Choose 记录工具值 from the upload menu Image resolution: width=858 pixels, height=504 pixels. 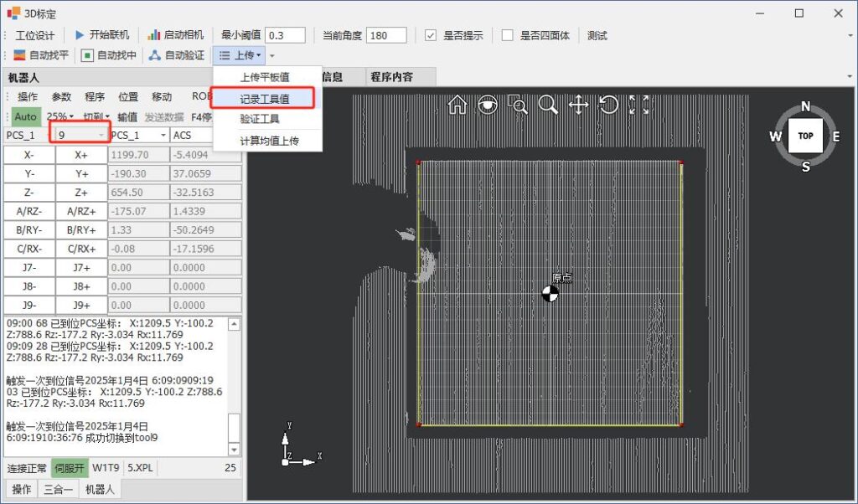[x=264, y=98]
